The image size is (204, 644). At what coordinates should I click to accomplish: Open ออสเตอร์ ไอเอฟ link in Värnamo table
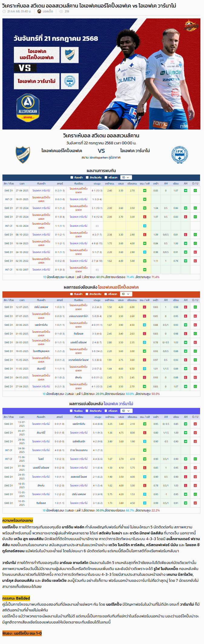[x=79, y=477]
